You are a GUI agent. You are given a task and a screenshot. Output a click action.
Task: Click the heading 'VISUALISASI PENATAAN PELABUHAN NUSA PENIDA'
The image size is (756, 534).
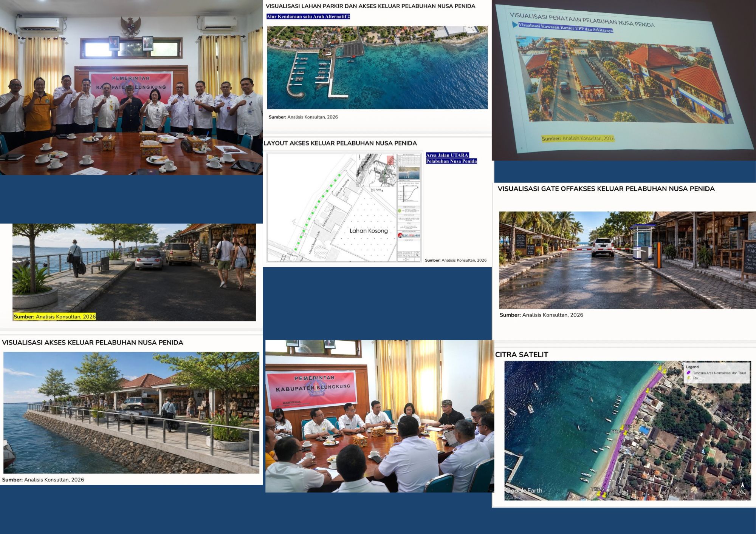(x=582, y=20)
